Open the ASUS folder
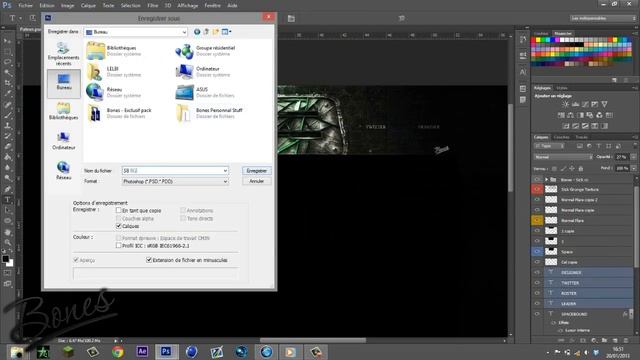The width and height of the screenshot is (640, 360). (x=205, y=92)
